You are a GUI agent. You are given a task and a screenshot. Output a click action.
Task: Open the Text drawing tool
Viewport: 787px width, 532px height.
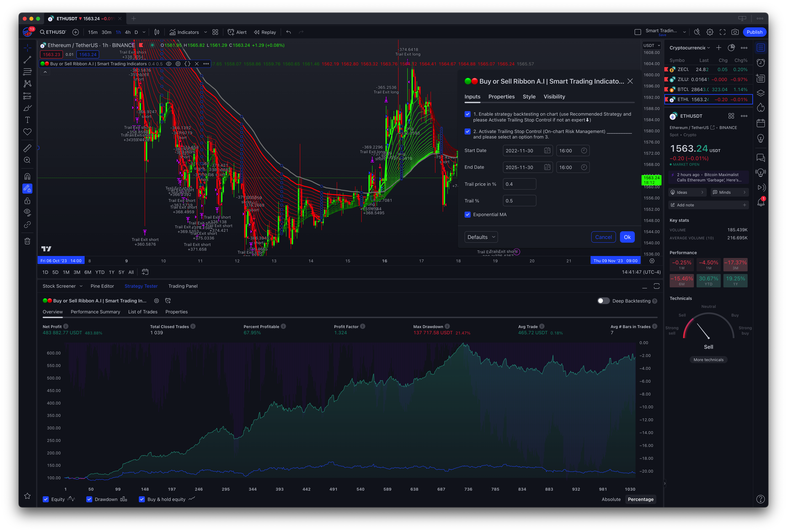(27, 120)
